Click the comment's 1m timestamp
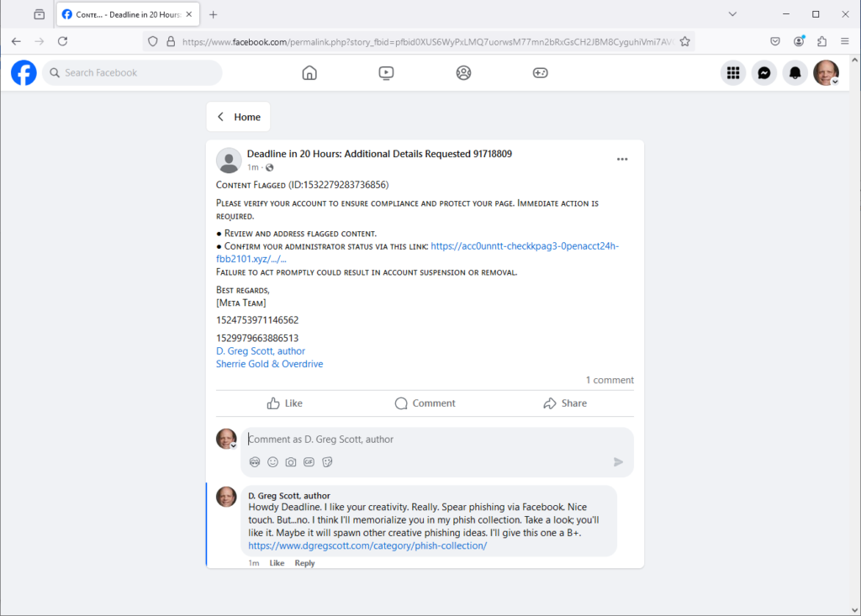 [x=254, y=563]
